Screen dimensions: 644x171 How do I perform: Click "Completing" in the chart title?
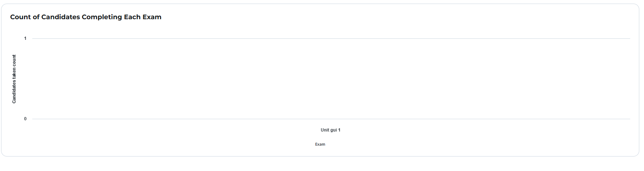click(102, 17)
